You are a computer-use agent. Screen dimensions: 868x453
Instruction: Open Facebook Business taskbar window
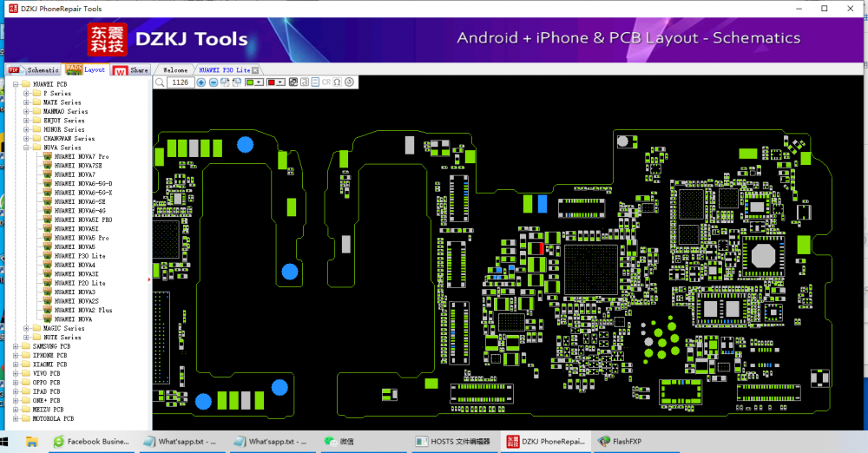click(92, 442)
